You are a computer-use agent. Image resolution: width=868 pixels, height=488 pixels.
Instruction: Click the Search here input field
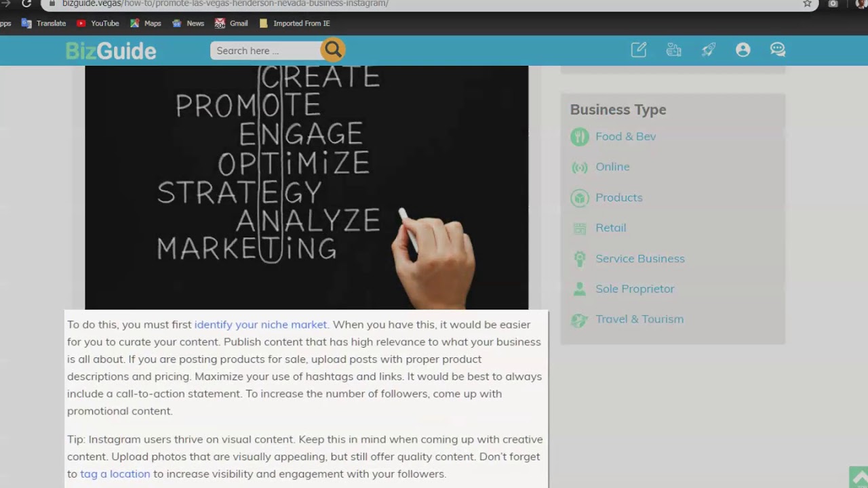(266, 51)
